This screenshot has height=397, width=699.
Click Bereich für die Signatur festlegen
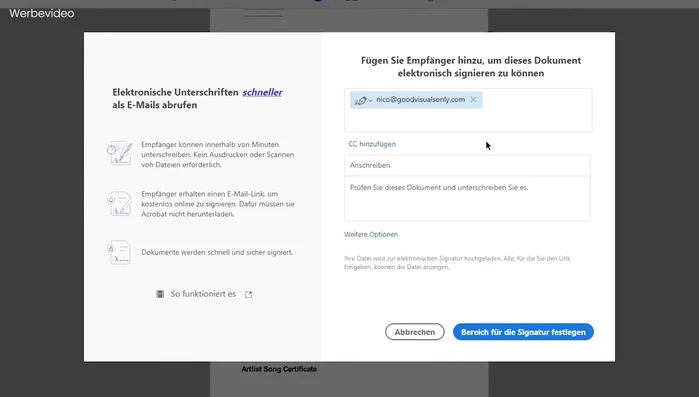523,332
